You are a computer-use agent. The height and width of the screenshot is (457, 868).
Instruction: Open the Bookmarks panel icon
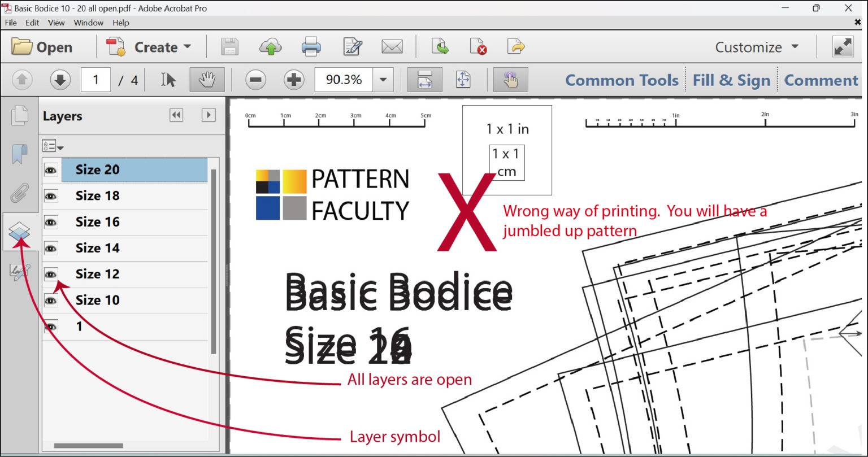[x=20, y=154]
